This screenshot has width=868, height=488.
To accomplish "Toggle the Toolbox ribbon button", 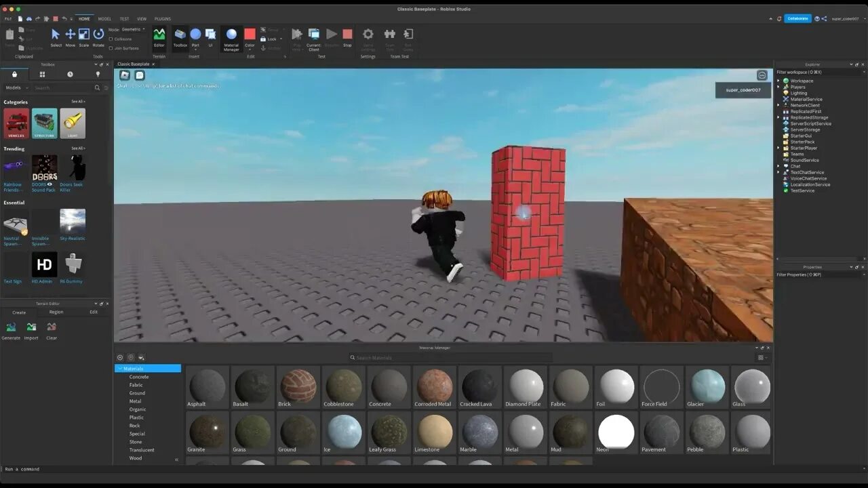I will [x=180, y=37].
